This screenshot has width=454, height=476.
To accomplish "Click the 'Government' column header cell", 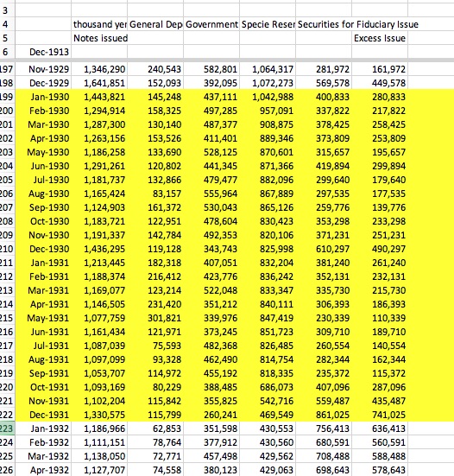I will pyautogui.click(x=211, y=24).
